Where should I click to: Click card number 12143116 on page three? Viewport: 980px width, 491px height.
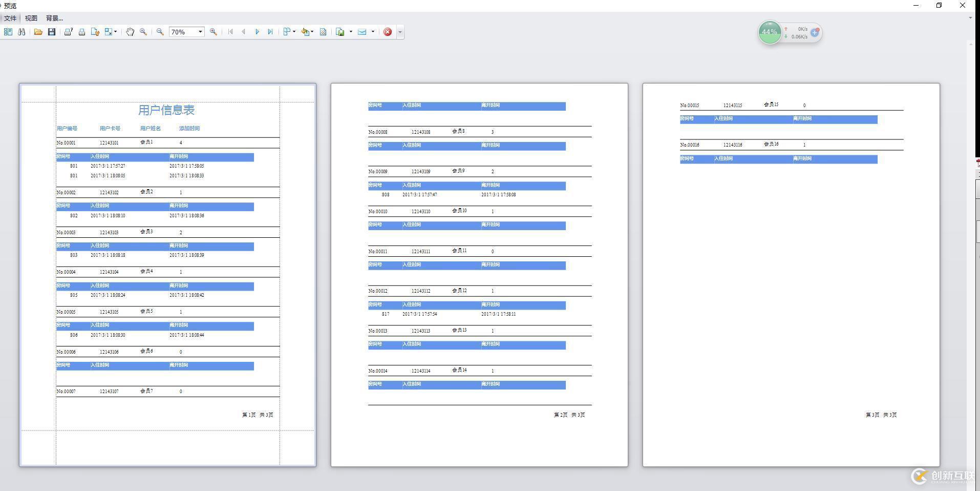[x=733, y=145]
